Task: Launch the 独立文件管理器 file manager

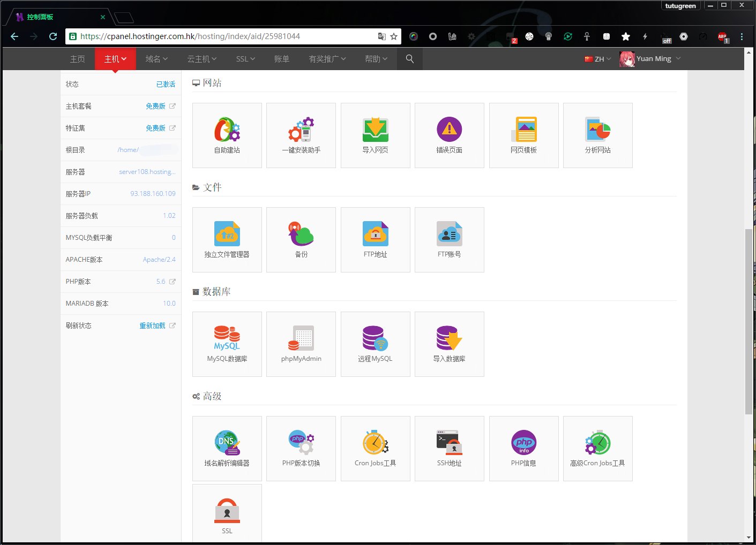Action: [227, 240]
